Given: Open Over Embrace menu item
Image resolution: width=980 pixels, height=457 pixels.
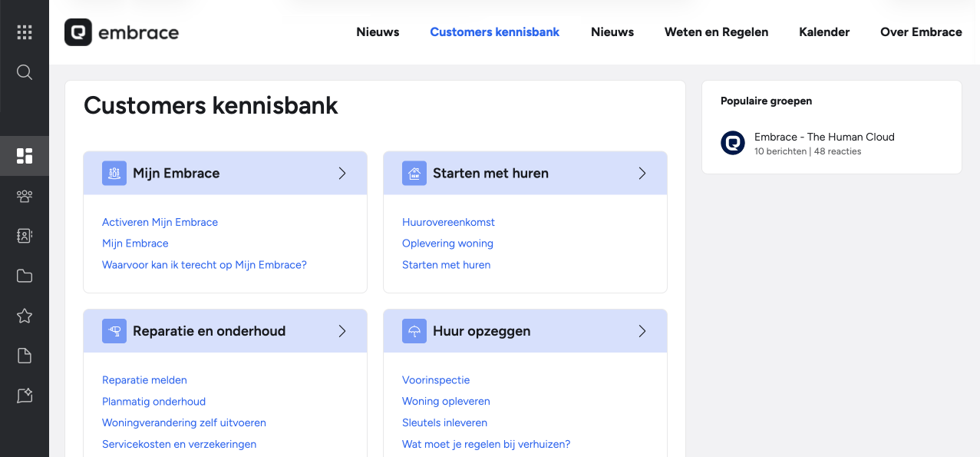Looking at the screenshot, I should pyautogui.click(x=921, y=32).
